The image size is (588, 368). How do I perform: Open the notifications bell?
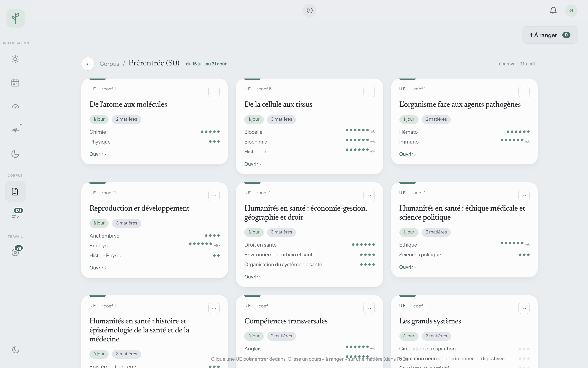point(553,10)
